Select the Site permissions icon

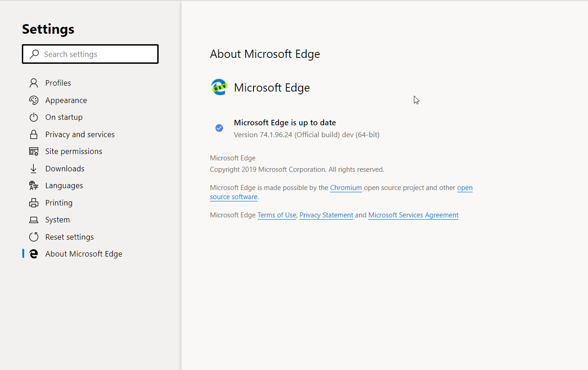point(33,151)
